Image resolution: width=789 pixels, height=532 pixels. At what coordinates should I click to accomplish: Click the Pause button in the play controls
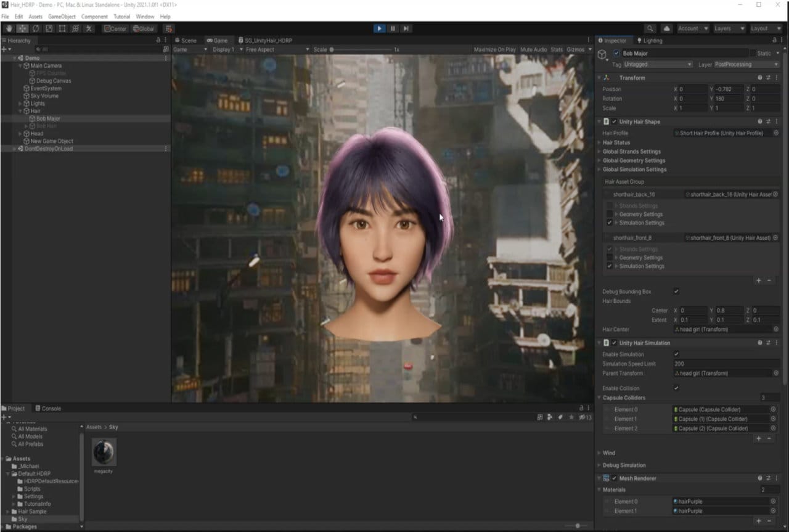[x=393, y=28]
